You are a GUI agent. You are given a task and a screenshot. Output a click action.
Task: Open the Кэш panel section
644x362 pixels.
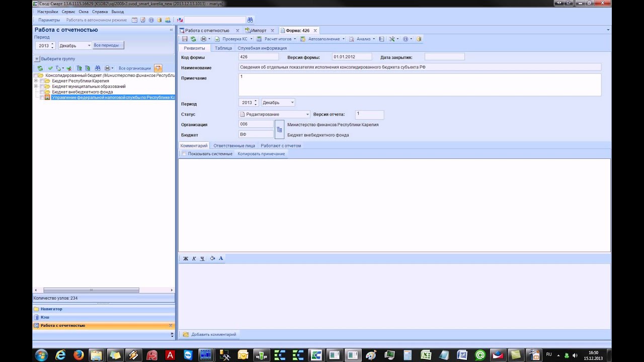coord(104,317)
